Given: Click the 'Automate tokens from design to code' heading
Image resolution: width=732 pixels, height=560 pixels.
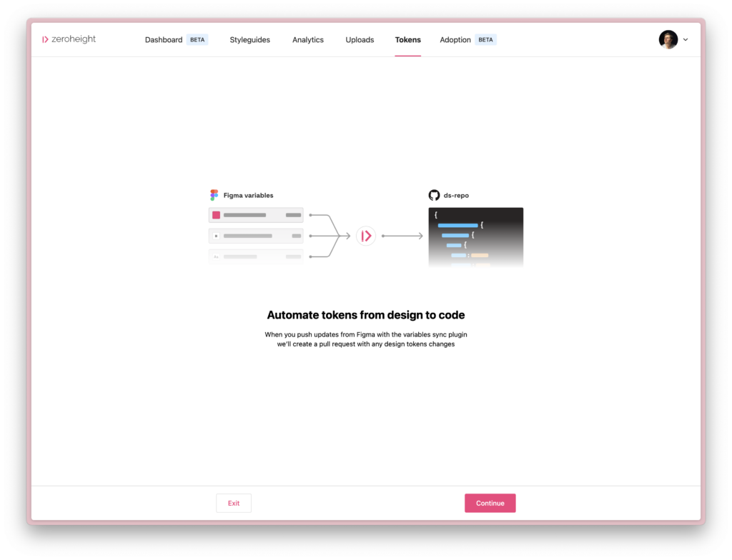Looking at the screenshot, I should pos(365,315).
